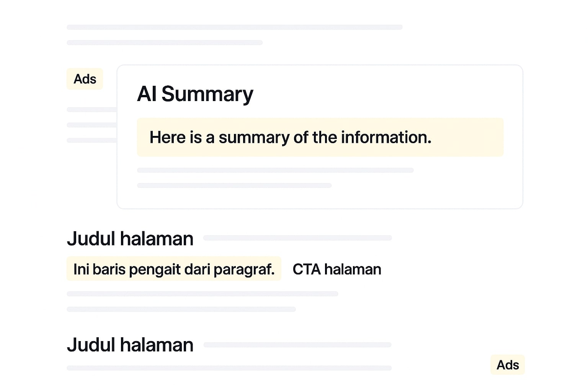588x392 pixels.
Task: Click placeholder line just above second Judul halaman
Action: 181,309
